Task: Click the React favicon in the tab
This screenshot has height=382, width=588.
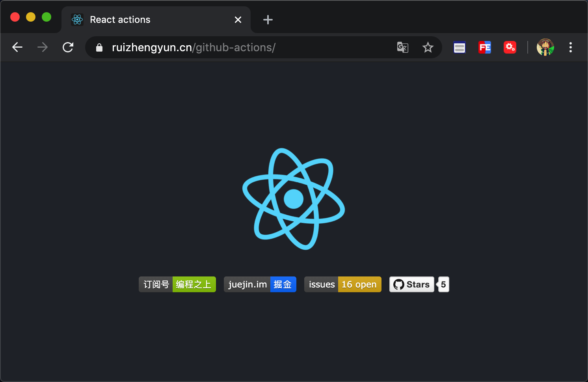Action: point(77,20)
